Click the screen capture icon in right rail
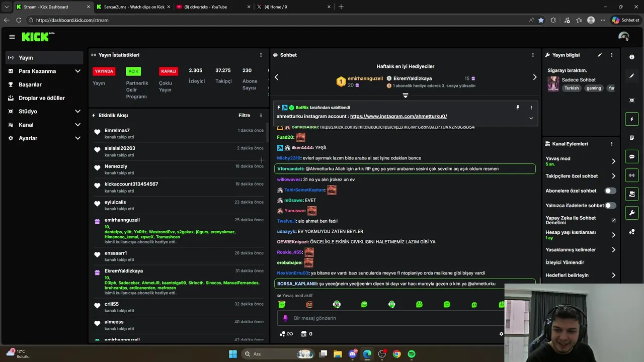The image size is (644, 362). [632, 101]
